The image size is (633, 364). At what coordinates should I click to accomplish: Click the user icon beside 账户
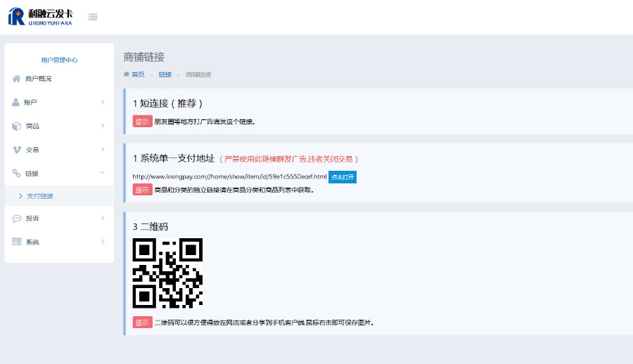coord(15,102)
